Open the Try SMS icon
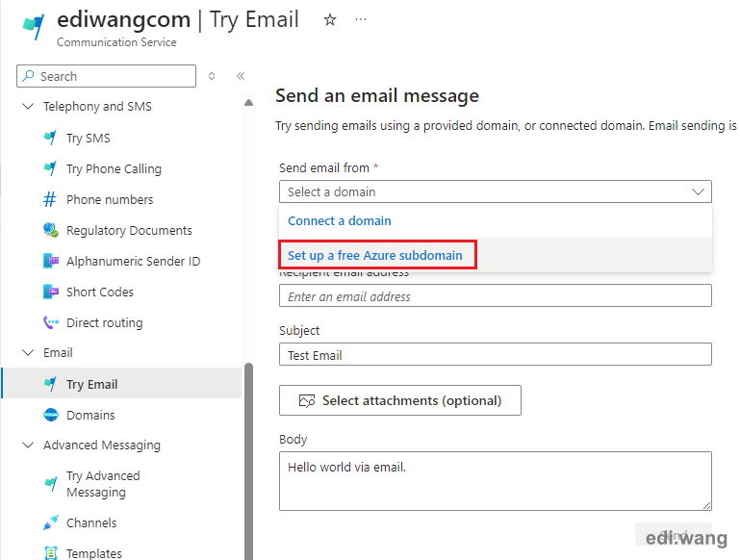The image size is (740, 560). pos(50,138)
